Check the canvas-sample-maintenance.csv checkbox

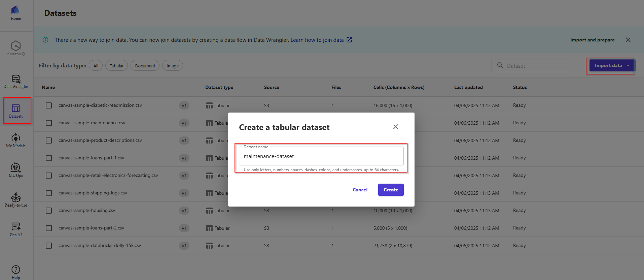point(49,123)
